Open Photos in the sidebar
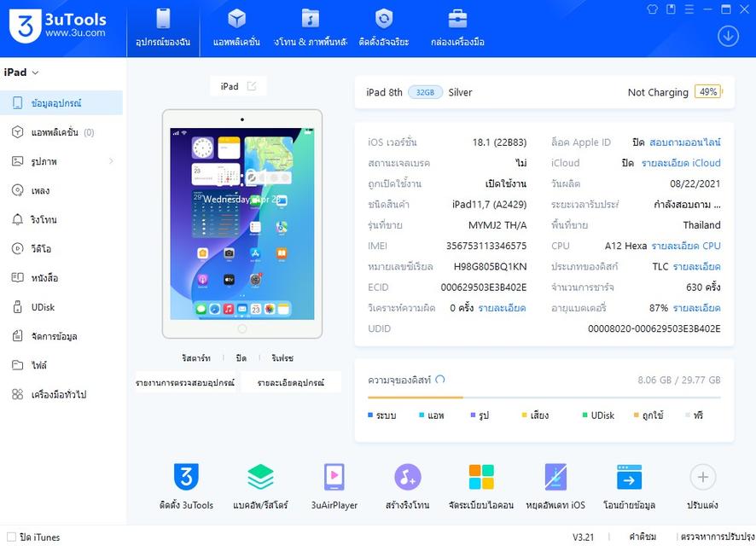The image size is (756, 546). point(61,161)
